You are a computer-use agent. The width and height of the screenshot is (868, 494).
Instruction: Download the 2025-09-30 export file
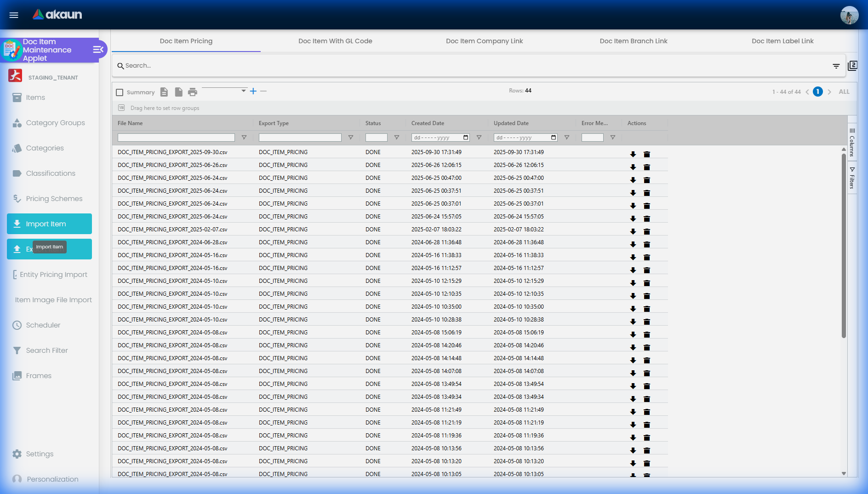633,154
